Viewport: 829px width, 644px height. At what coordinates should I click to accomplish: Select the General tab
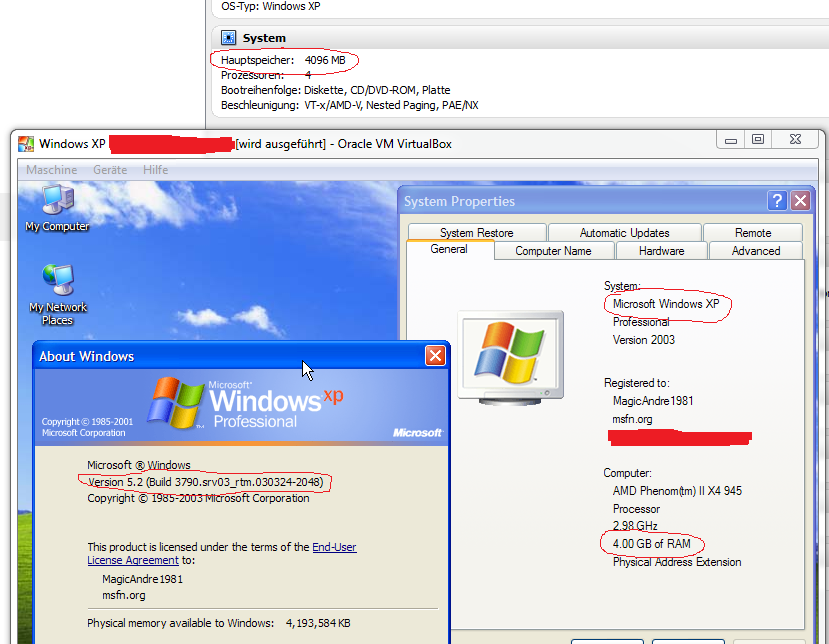tap(449, 249)
